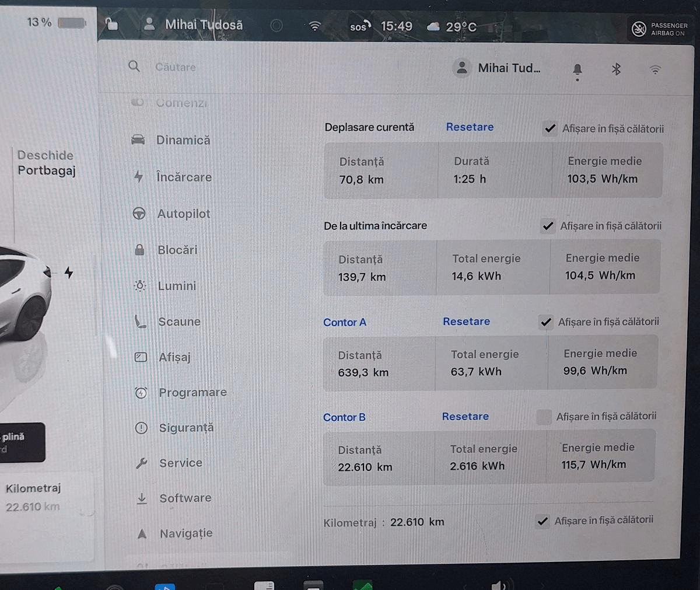Uncheck trip card display for Deplasare curentă
The height and width of the screenshot is (590, 700).
point(549,128)
